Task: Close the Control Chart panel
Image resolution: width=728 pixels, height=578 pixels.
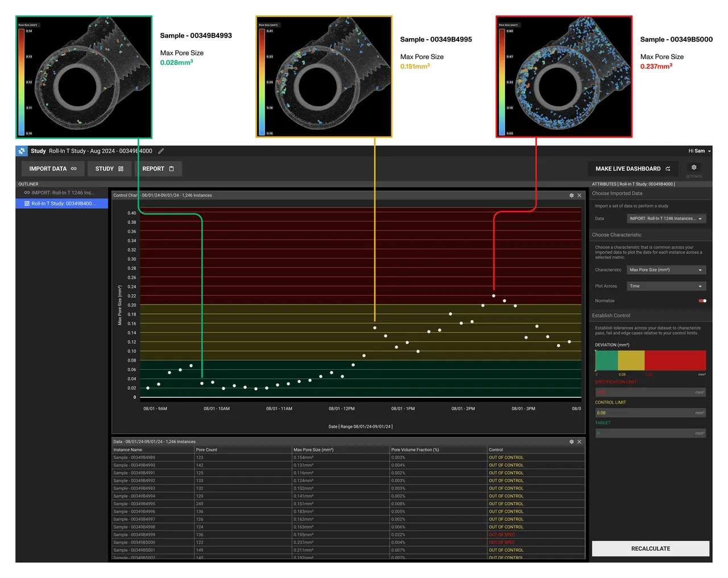Action: pos(580,196)
